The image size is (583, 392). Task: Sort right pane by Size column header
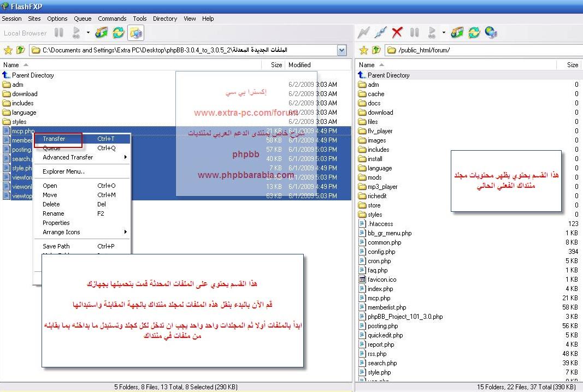point(570,64)
